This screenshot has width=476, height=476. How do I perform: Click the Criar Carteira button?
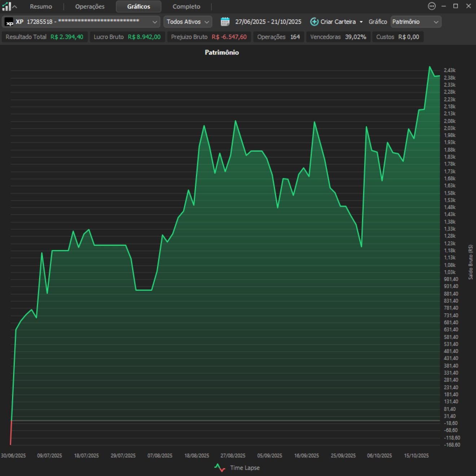[x=338, y=22]
